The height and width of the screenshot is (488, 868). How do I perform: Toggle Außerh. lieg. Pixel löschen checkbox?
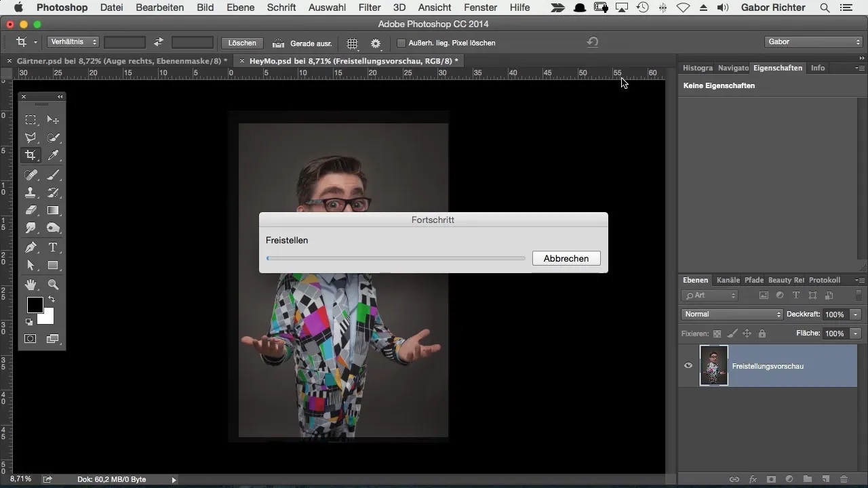(x=401, y=43)
